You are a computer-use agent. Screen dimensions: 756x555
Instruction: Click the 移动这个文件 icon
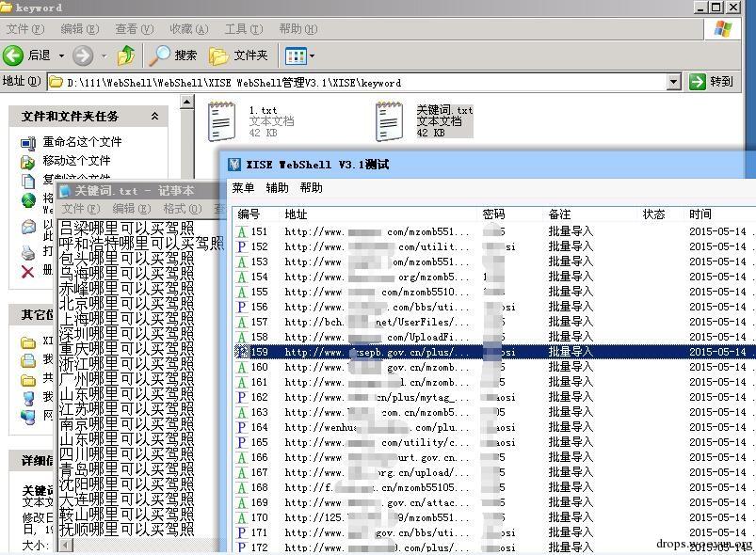[28, 162]
